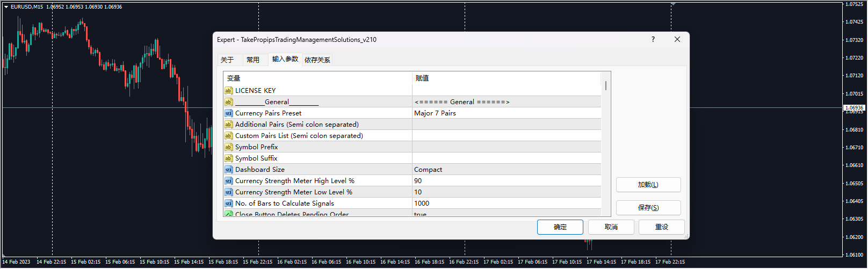
Task: Click the LICENSE KEY value field
Action: [x=507, y=91]
